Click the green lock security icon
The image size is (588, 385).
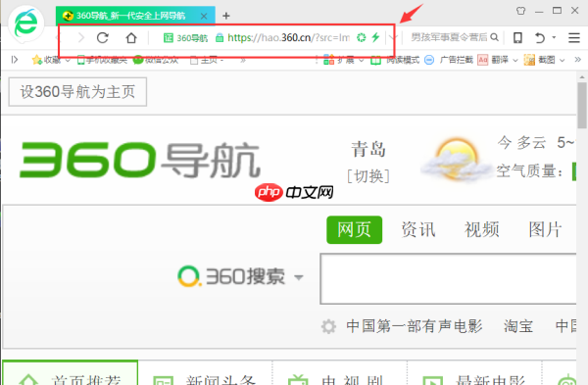pos(220,37)
